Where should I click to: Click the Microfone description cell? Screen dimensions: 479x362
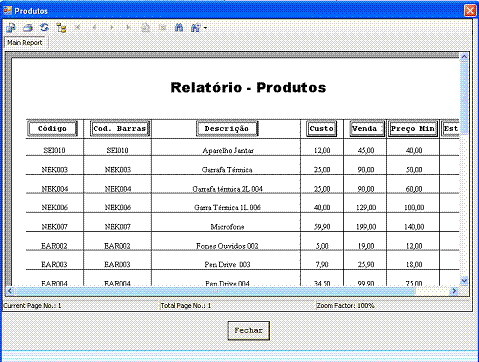pyautogui.click(x=227, y=227)
